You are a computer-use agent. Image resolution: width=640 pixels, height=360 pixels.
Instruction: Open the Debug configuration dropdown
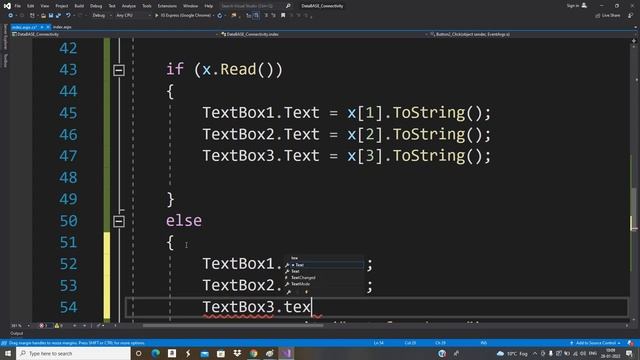[x=101, y=16]
